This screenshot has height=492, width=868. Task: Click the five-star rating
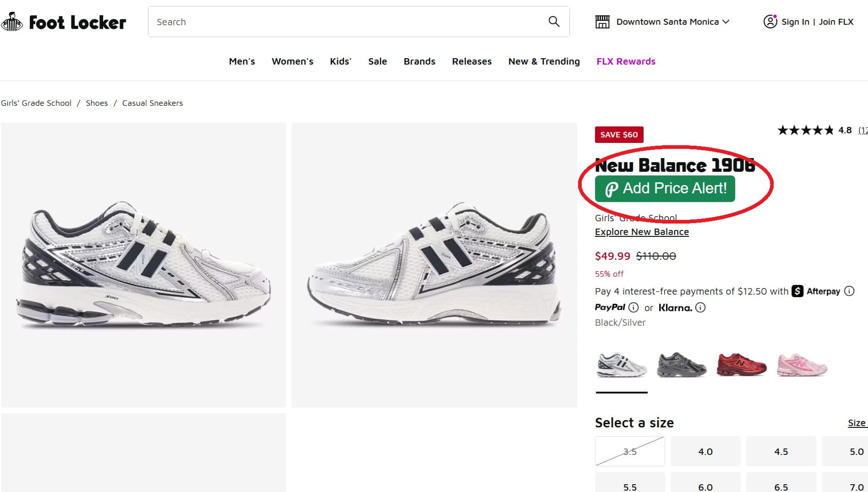coord(806,131)
